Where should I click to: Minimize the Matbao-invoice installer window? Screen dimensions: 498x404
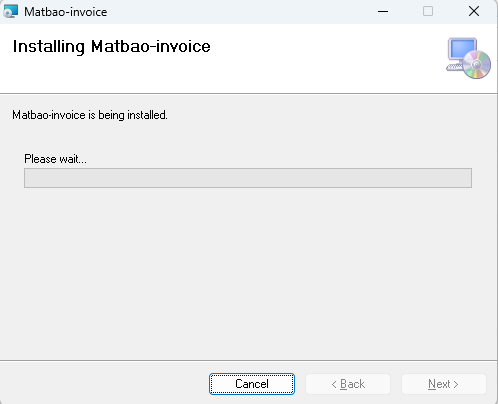[x=383, y=11]
